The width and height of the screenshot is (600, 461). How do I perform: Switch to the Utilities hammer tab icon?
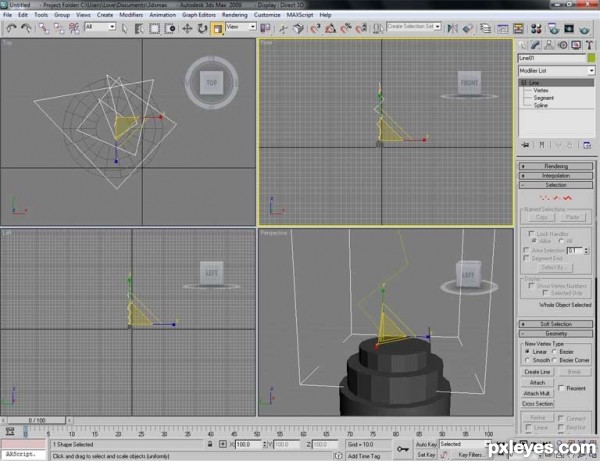(589, 45)
